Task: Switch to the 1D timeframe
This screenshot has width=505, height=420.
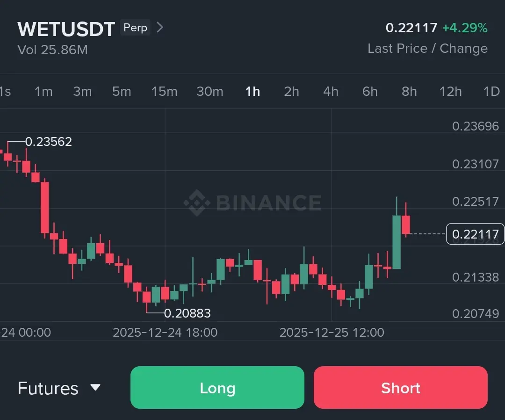Action: pos(491,91)
